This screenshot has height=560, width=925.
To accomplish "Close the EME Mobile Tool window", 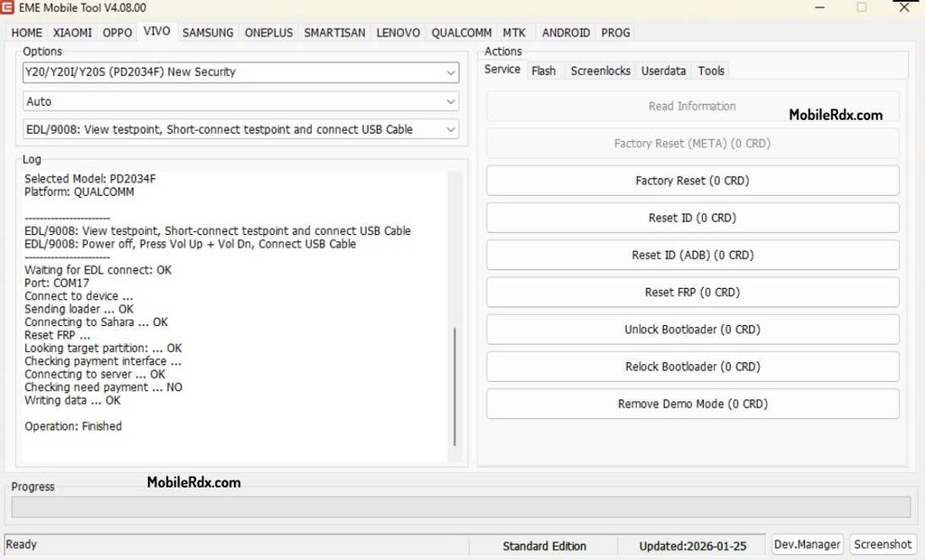I will tap(903, 7).
